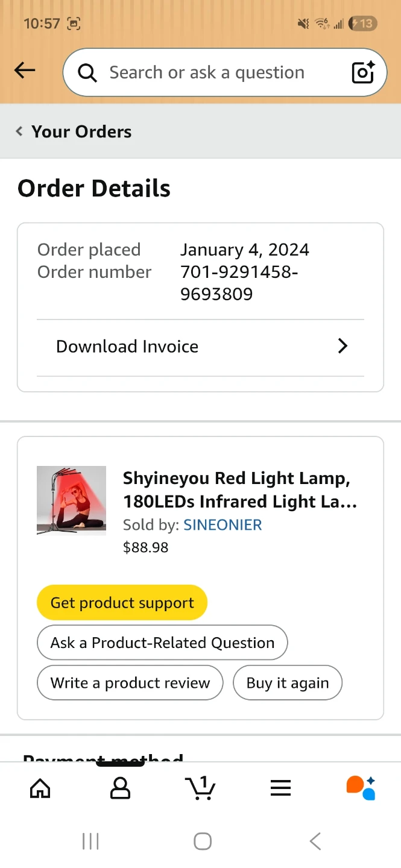Go back via Your Orders chevron
The image size is (401, 868).
click(x=19, y=131)
